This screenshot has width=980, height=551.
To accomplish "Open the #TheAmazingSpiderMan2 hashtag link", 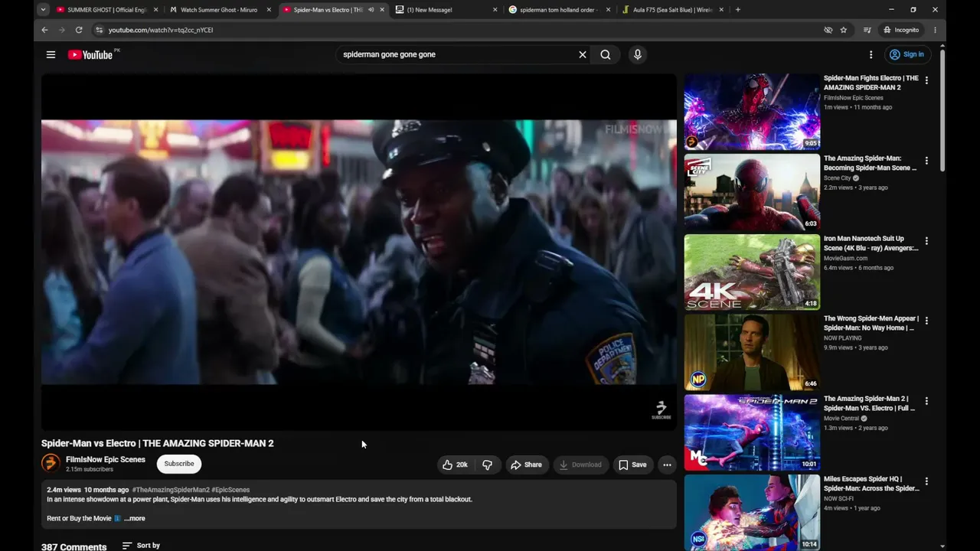I will (x=171, y=490).
